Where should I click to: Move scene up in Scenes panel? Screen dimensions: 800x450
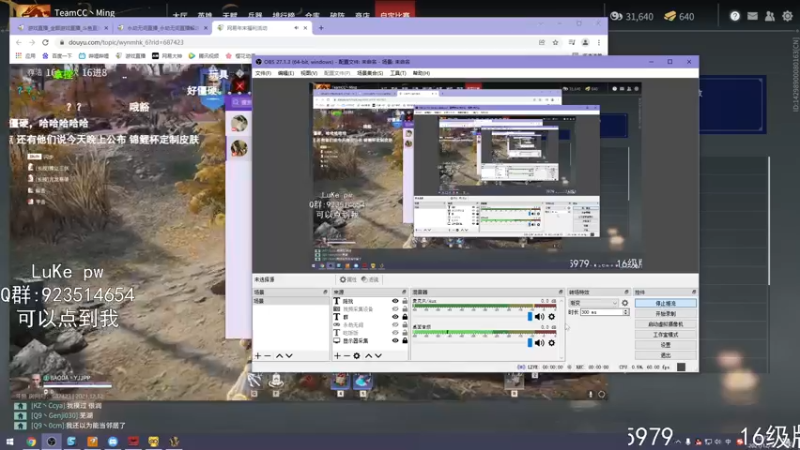click(x=279, y=356)
